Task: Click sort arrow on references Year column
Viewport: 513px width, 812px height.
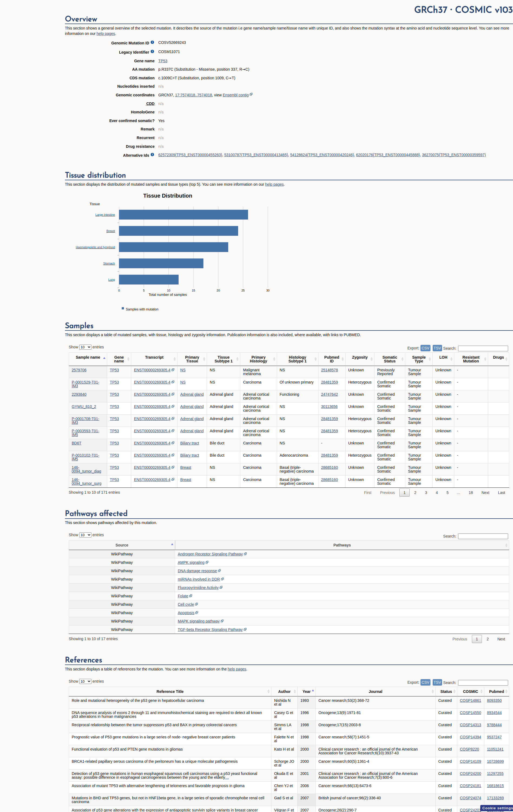Action: click(313, 690)
